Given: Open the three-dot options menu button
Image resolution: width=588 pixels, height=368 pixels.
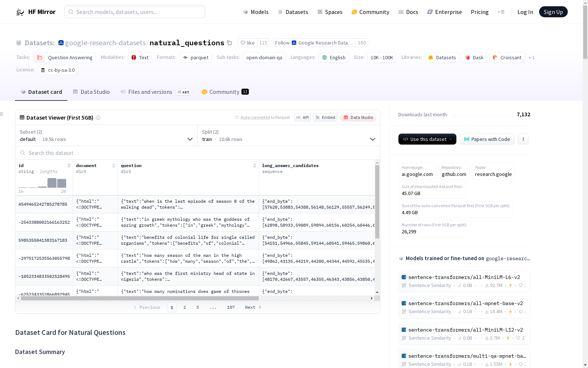Looking at the screenshot, I should point(523,139).
